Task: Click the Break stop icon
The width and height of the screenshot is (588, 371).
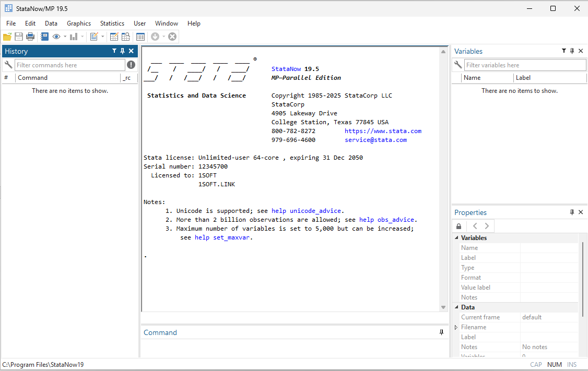Action: 172,37
